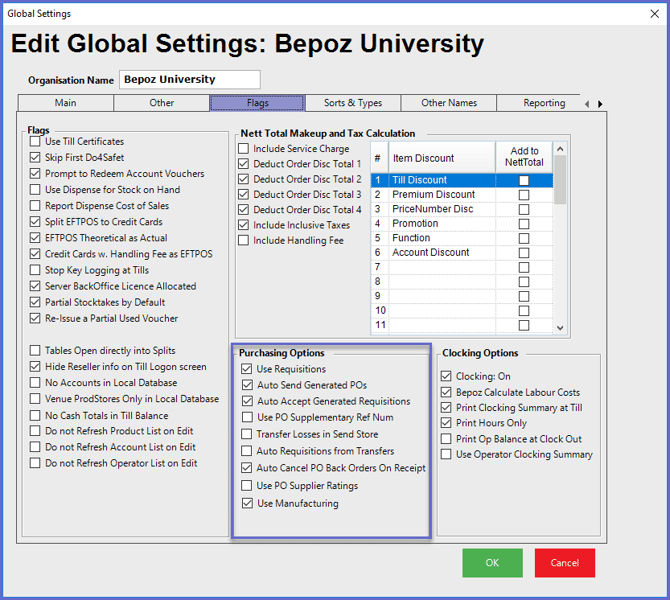Image resolution: width=670 pixels, height=600 pixels.
Task: Enable Use Till Certificates checkbox
Action: click(x=36, y=142)
